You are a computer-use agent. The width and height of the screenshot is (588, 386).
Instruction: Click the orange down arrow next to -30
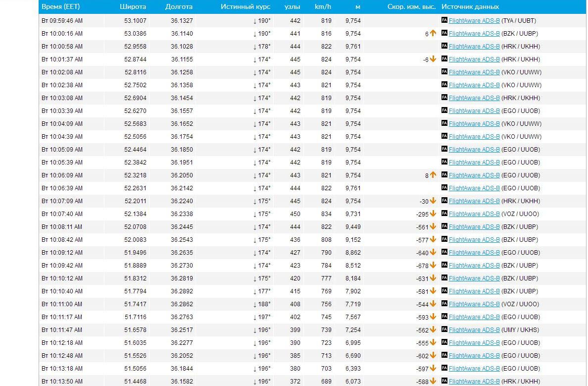click(x=433, y=201)
